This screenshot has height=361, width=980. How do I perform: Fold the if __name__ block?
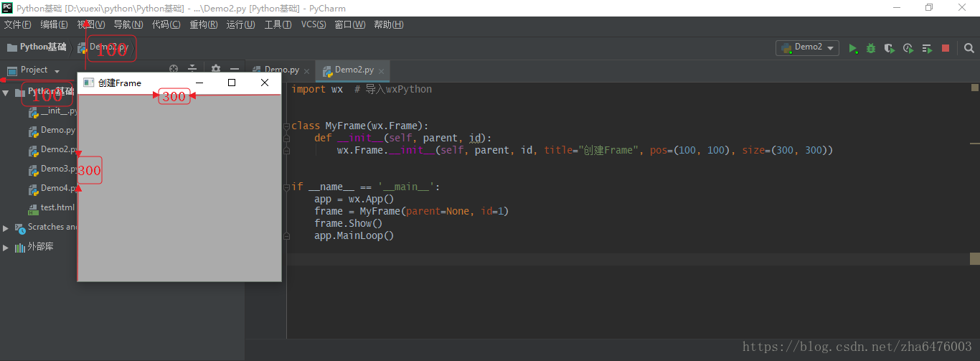(286, 187)
